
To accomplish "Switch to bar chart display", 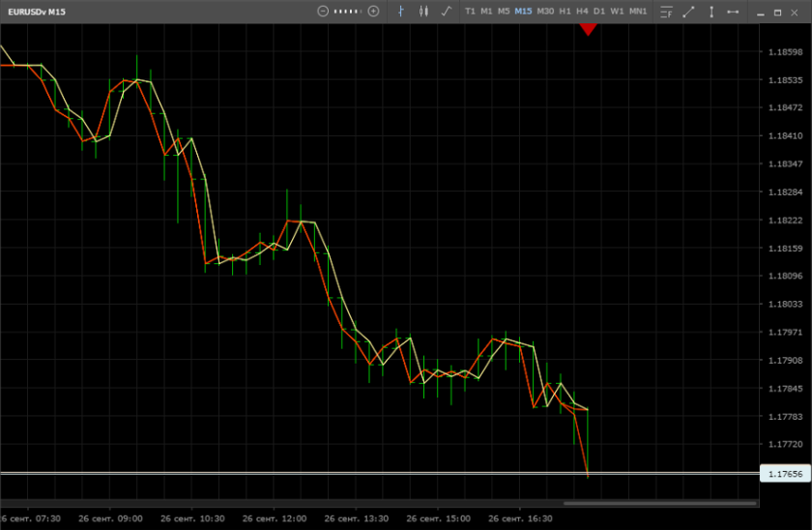I will click(x=401, y=12).
